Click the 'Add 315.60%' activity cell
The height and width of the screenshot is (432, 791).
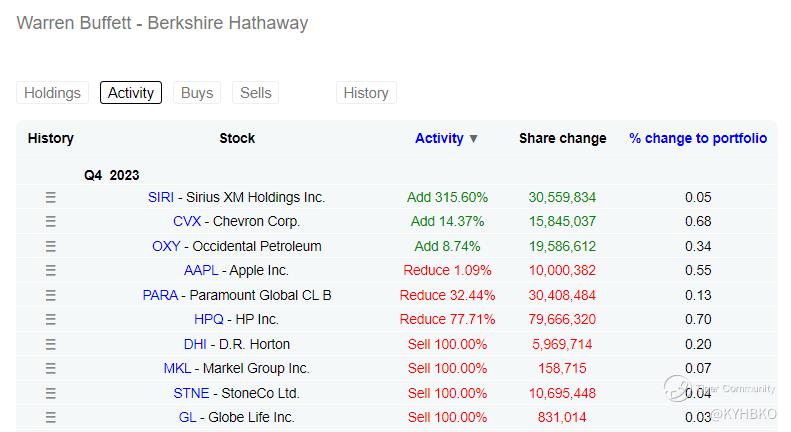[447, 197]
